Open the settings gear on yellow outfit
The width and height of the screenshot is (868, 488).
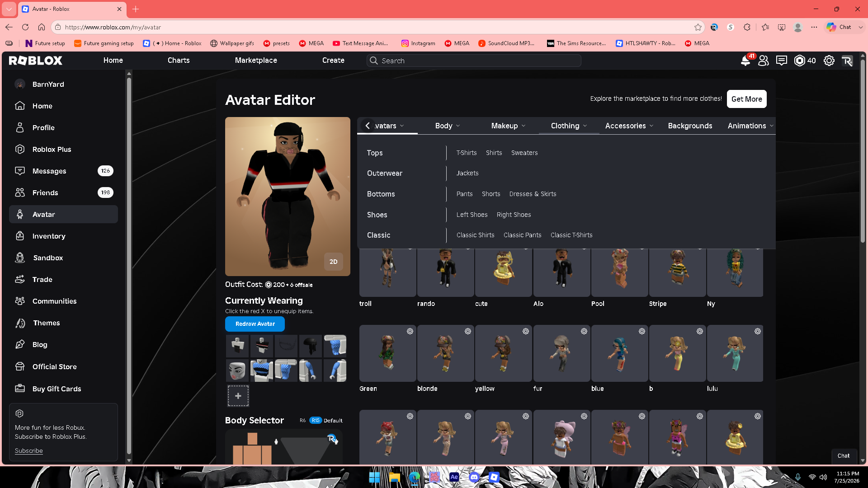click(x=526, y=331)
